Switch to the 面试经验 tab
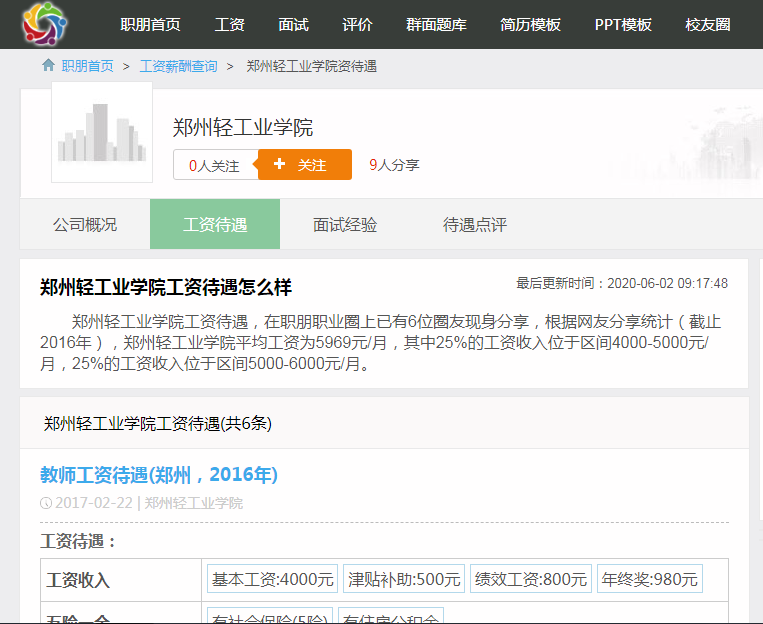The image size is (763, 624). point(345,224)
